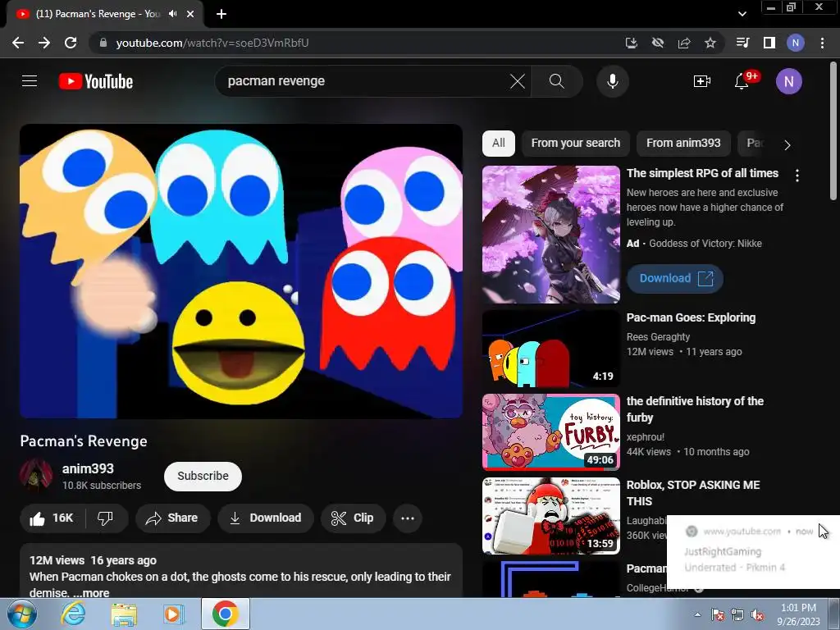Click the Clip button
The width and height of the screenshot is (840, 630).
point(353,518)
